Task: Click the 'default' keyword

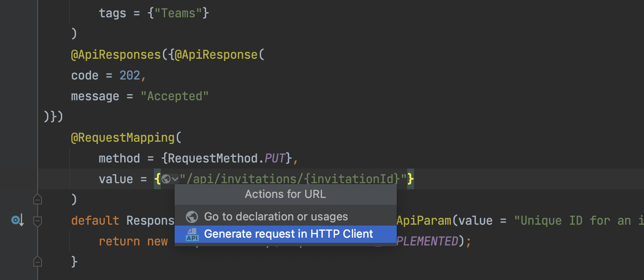Action: (95, 220)
